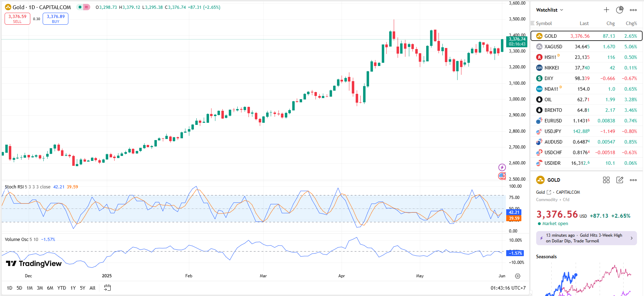Click the purple lightning news icon on chart
Image resolution: width=644 pixels, height=296 pixels.
pyautogui.click(x=502, y=167)
